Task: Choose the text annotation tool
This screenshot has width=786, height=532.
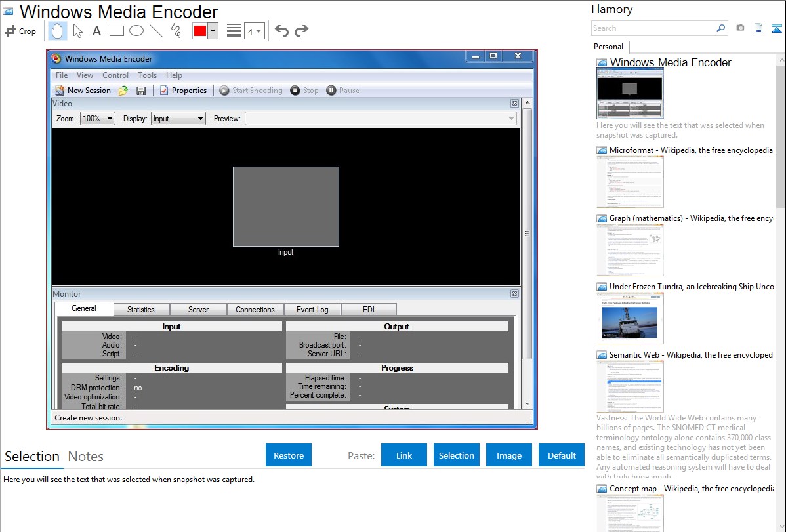Action: point(96,31)
